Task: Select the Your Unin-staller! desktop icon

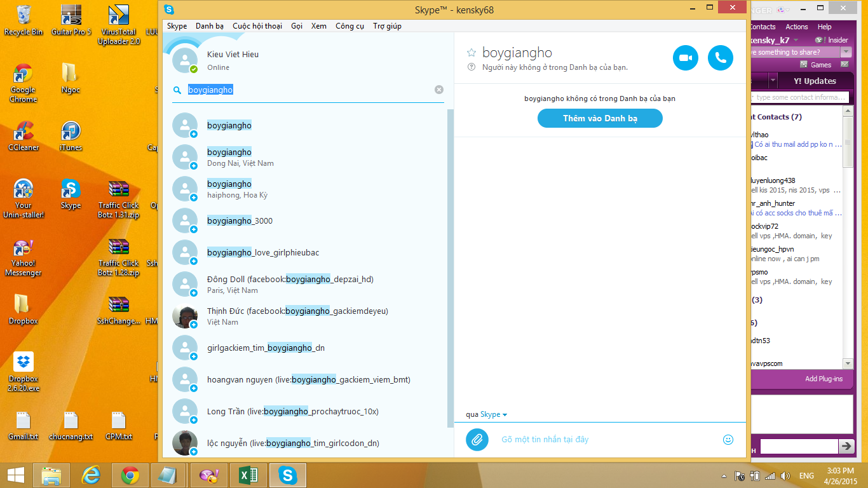Action: point(24,198)
